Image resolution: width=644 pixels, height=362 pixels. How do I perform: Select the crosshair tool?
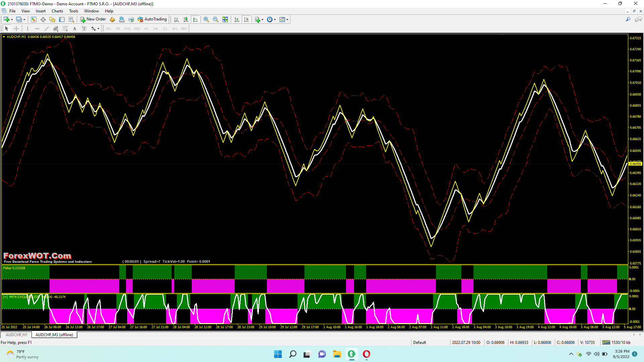(16, 29)
